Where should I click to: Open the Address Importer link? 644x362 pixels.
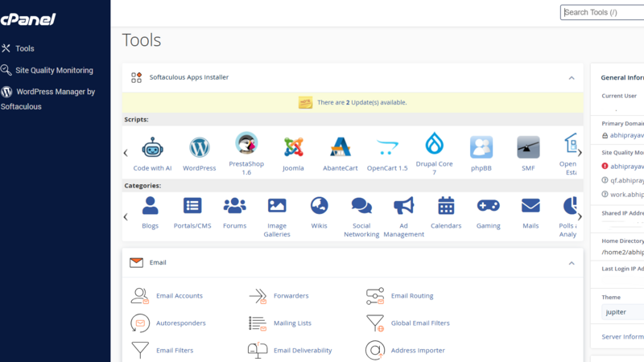(418, 350)
